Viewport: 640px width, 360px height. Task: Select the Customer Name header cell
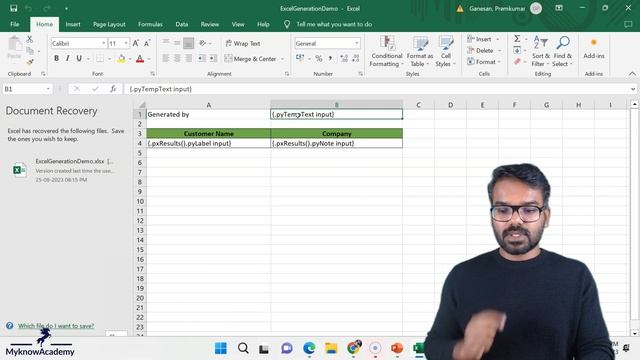[x=209, y=133]
